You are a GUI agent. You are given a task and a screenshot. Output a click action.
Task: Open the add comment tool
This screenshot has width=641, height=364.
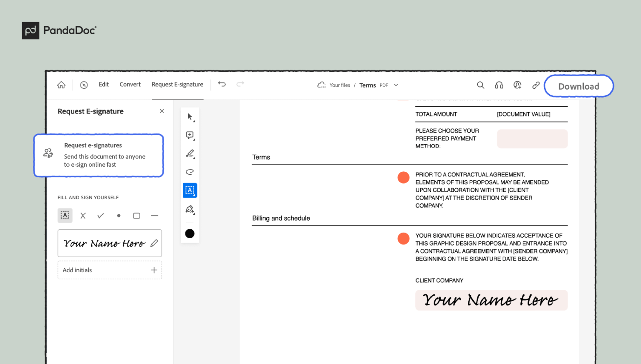190,135
